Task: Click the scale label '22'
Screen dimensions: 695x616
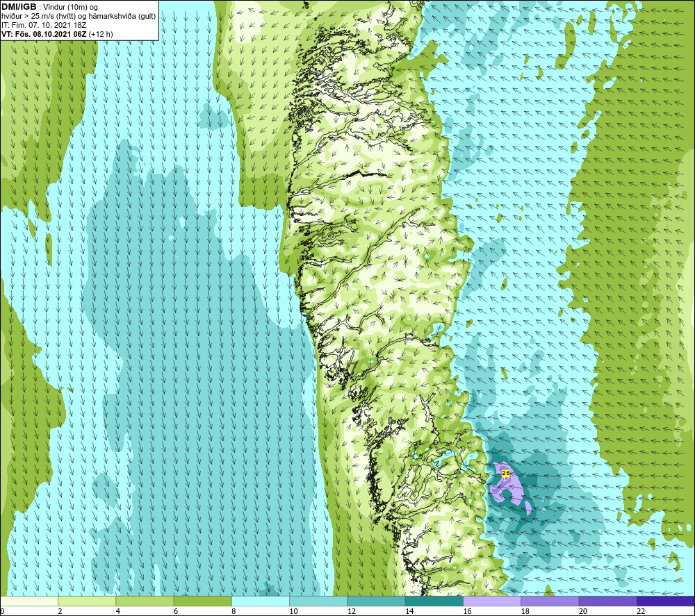Action: coord(641,612)
